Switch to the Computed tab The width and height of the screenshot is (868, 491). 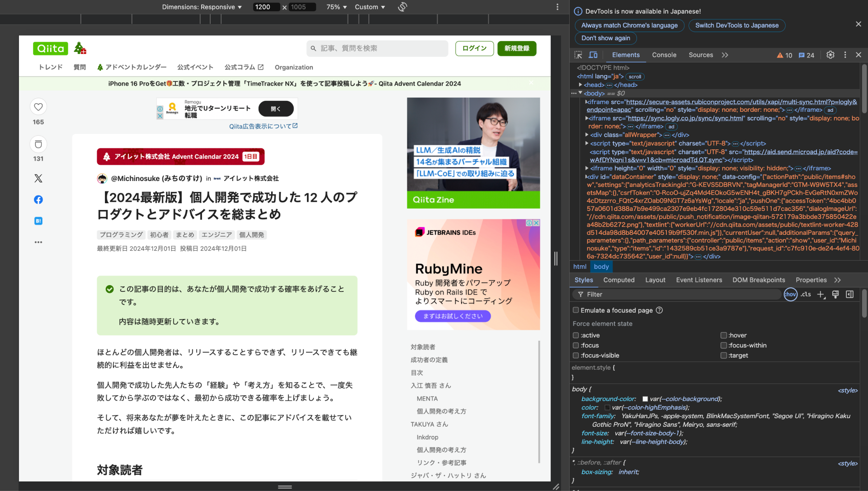[x=618, y=280]
